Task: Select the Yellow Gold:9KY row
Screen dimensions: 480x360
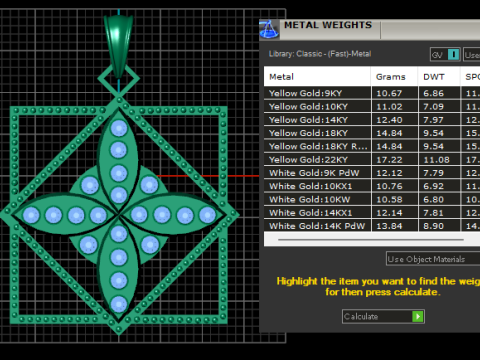Action: click(372, 93)
